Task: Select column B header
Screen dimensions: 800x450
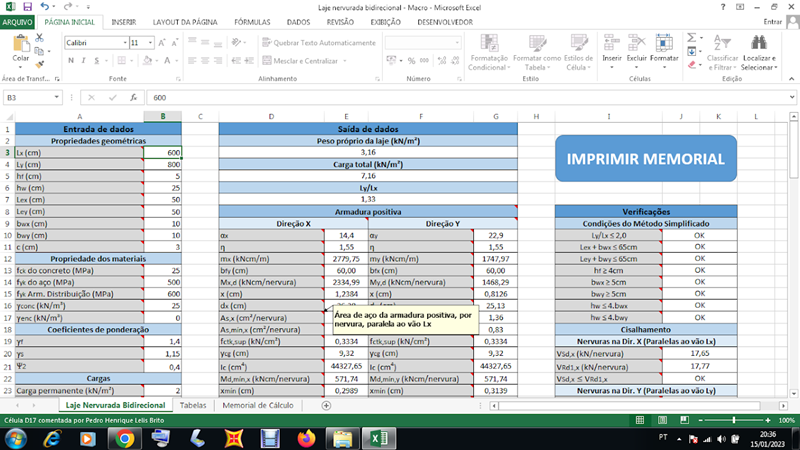Action: click(163, 116)
